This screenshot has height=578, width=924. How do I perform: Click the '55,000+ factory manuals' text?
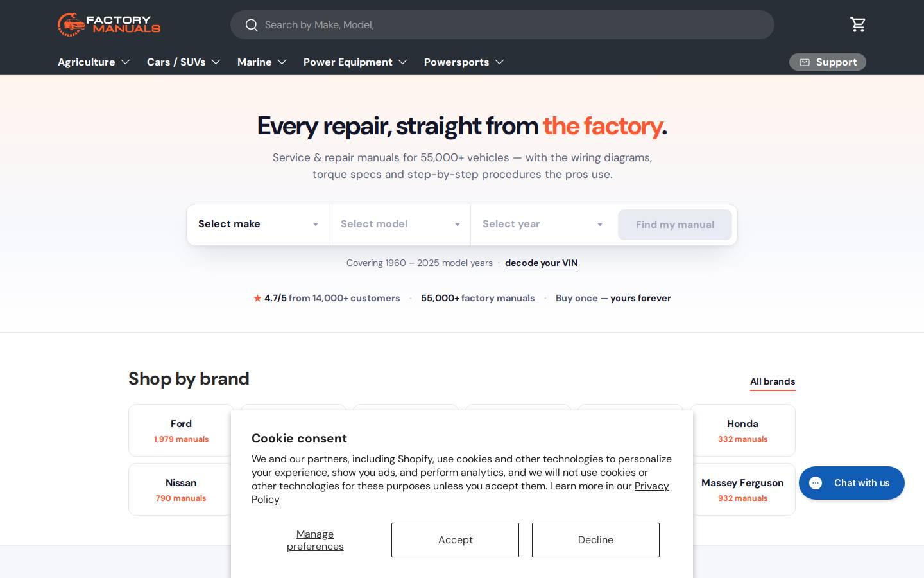(x=478, y=298)
